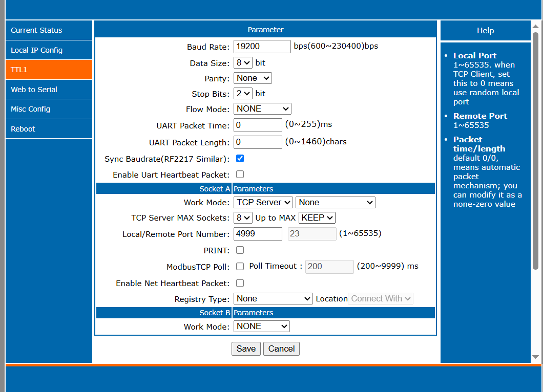Expand the Flow Mode dropdown
This screenshot has width=543, height=392.
tap(262, 108)
